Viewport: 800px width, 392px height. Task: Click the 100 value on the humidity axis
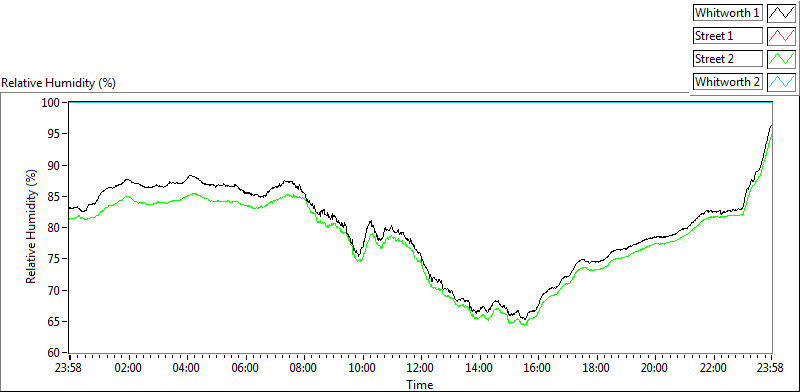[x=53, y=103]
